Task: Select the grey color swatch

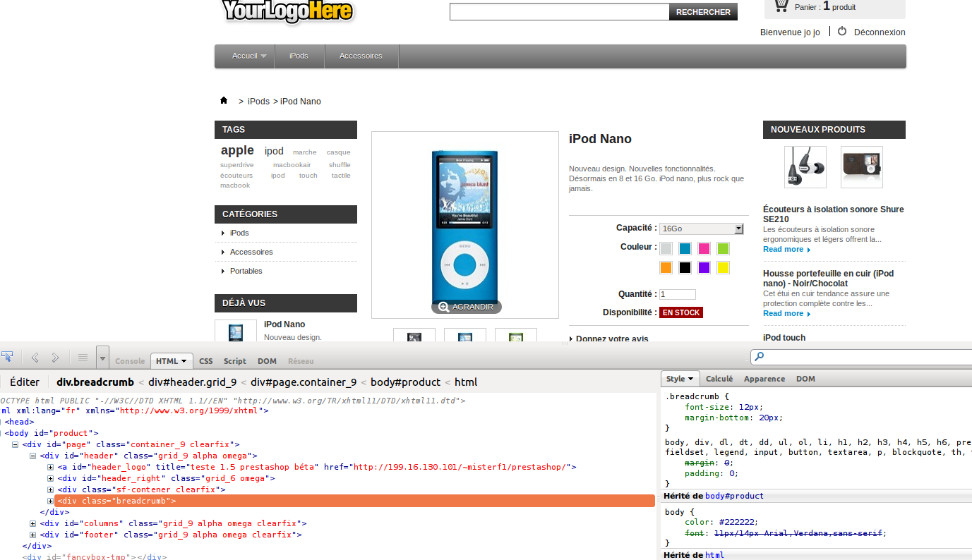Action: (666, 248)
